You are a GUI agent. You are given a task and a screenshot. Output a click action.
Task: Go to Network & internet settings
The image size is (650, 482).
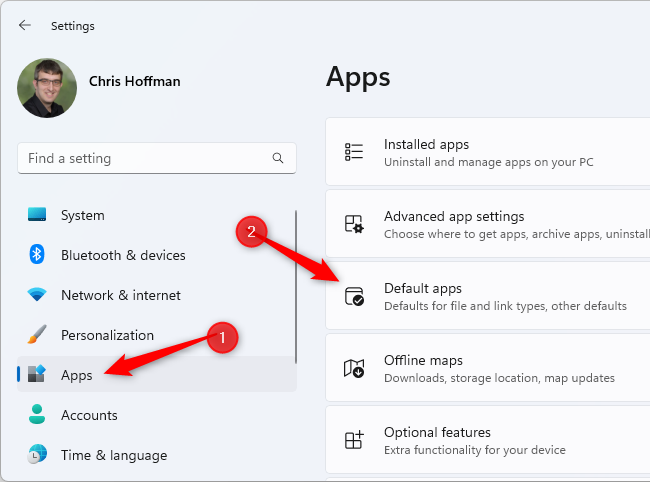[120, 295]
